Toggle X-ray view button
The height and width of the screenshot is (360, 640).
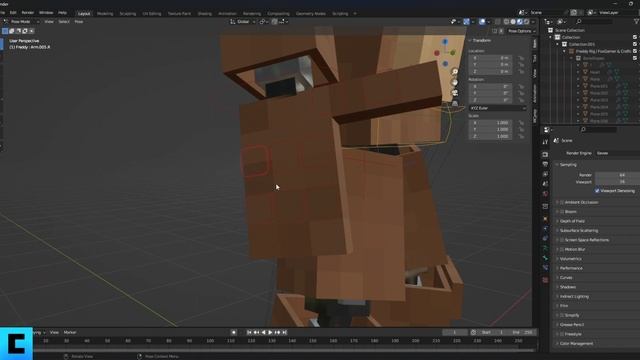[x=498, y=22]
